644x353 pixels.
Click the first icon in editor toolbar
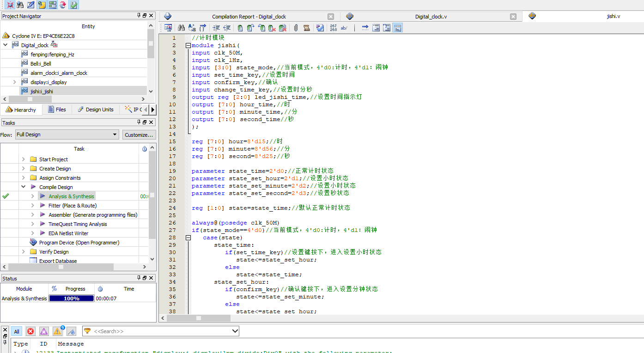[168, 28]
